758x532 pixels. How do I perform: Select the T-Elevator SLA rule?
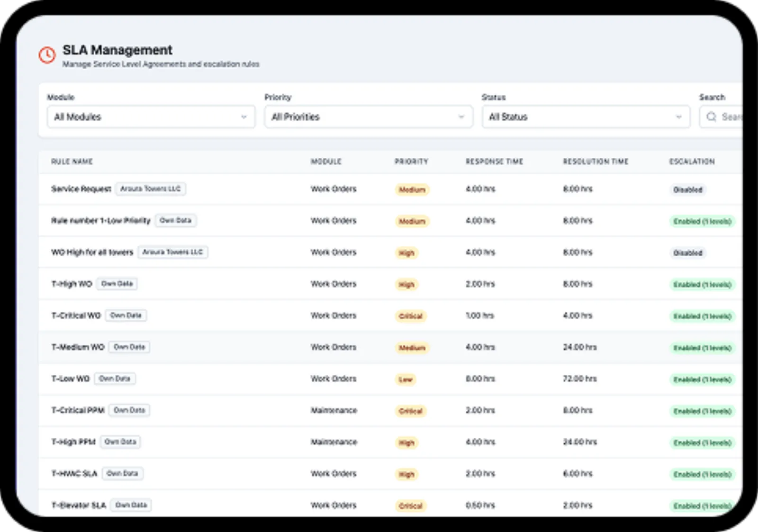pos(79,505)
